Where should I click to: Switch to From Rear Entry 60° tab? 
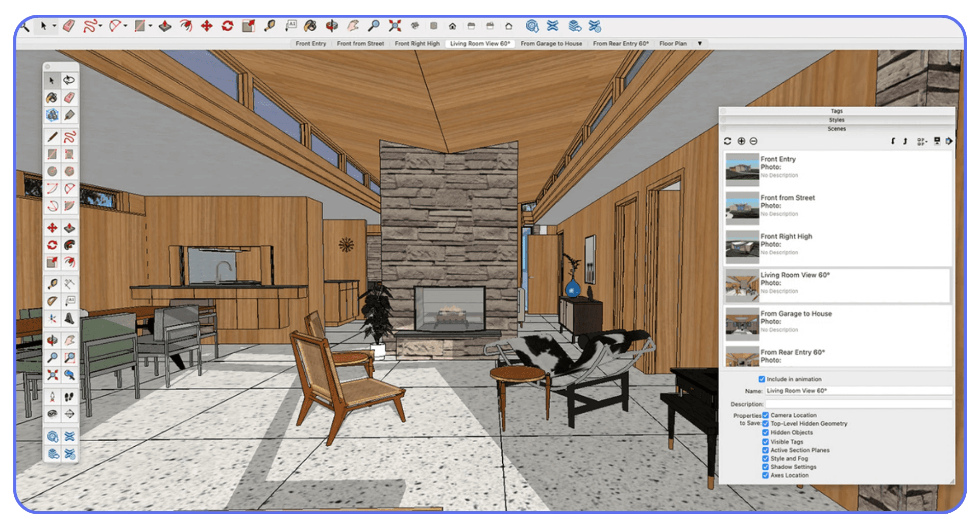[621, 43]
